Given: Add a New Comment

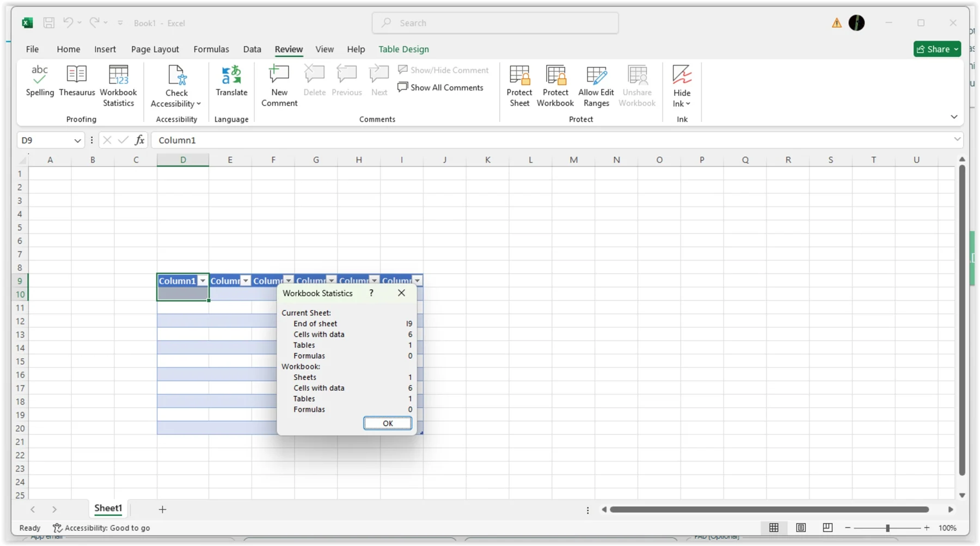Looking at the screenshot, I should 279,86.
